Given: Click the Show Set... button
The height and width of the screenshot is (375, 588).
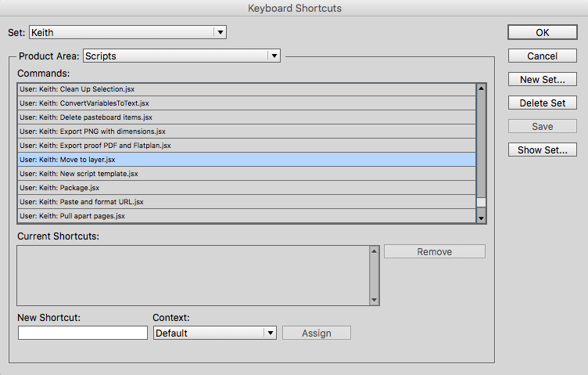Looking at the screenshot, I should click(x=542, y=150).
